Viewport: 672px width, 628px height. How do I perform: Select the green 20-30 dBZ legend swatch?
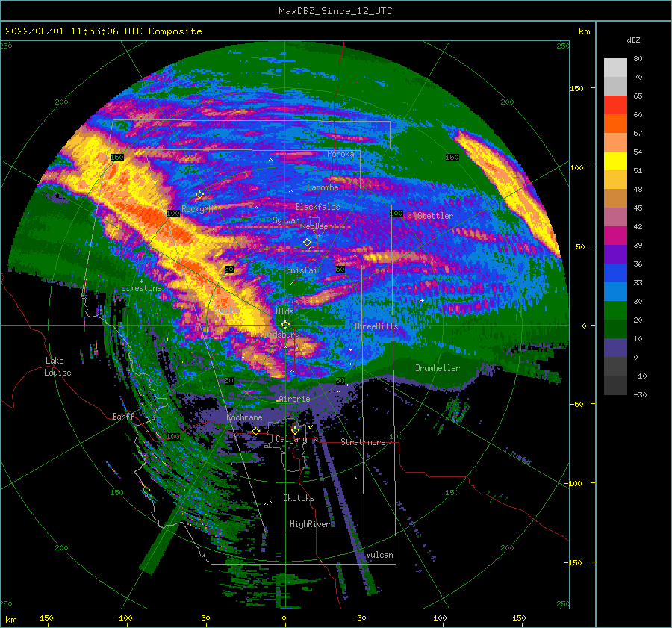[615, 311]
